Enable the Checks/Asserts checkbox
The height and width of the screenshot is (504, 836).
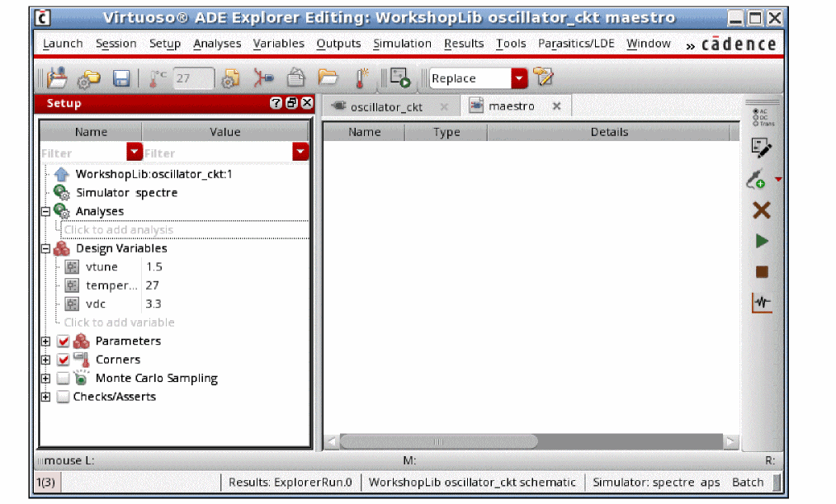[63, 397]
